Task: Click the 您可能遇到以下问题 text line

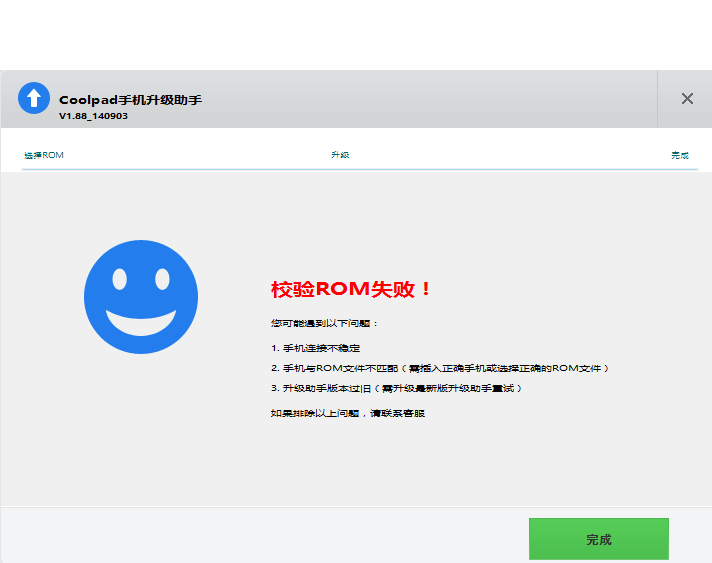Action: [325, 324]
